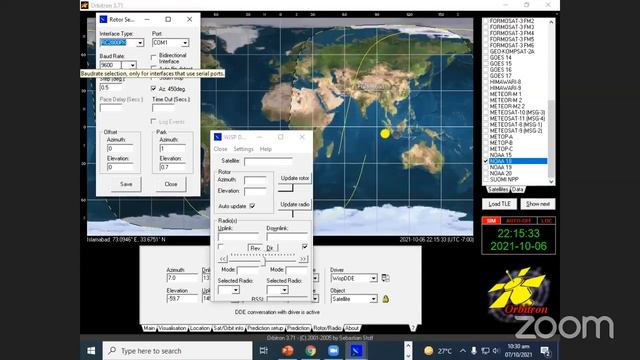Click the Rotor Setup window title icon
This screenshot has height=360, width=640.
pyautogui.click(x=103, y=19)
